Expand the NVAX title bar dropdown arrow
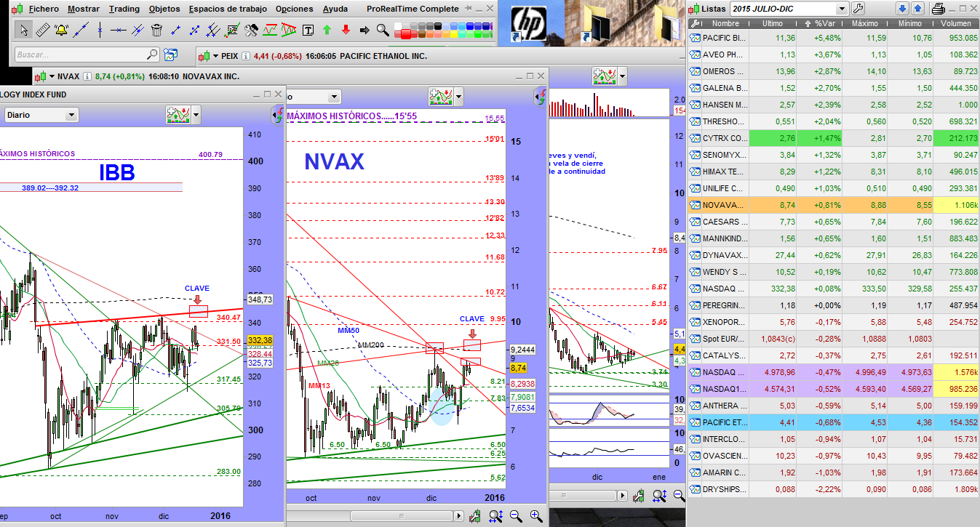Screen dimensions: 980x527 coord(52,76)
